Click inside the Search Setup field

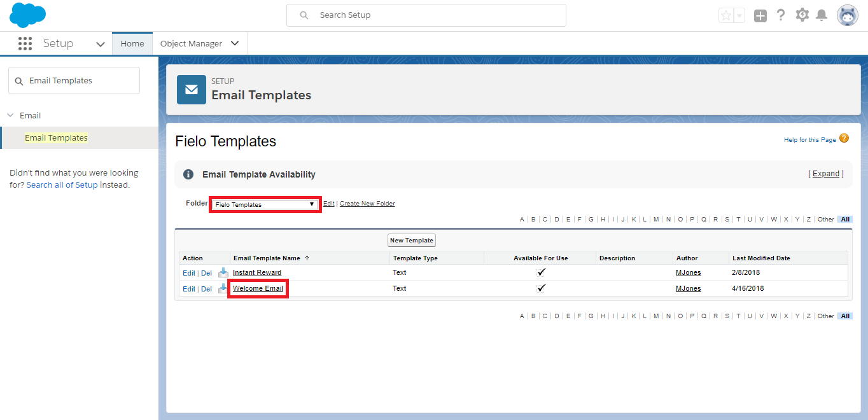coord(426,15)
